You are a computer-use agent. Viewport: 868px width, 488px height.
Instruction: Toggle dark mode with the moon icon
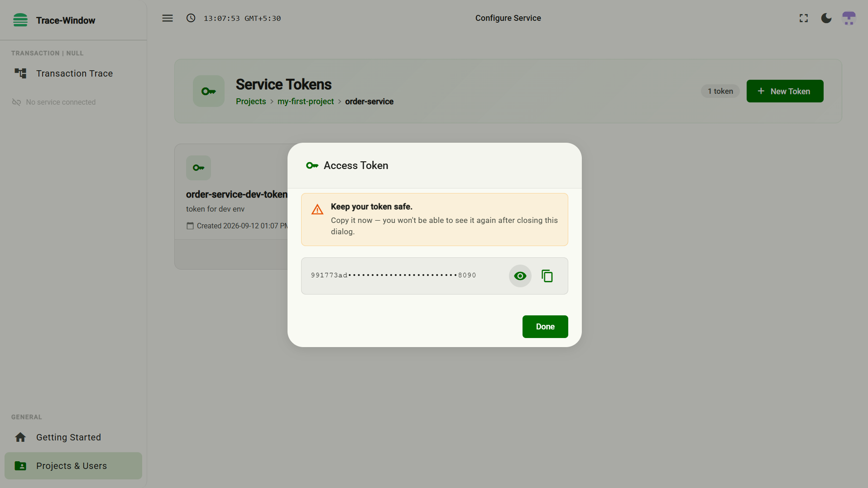pyautogui.click(x=826, y=18)
